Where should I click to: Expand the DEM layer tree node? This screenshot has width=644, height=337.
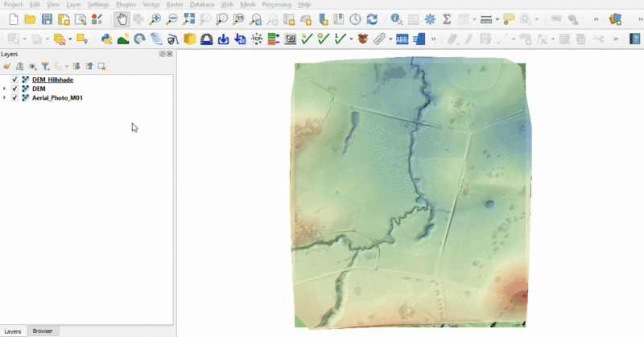5,88
